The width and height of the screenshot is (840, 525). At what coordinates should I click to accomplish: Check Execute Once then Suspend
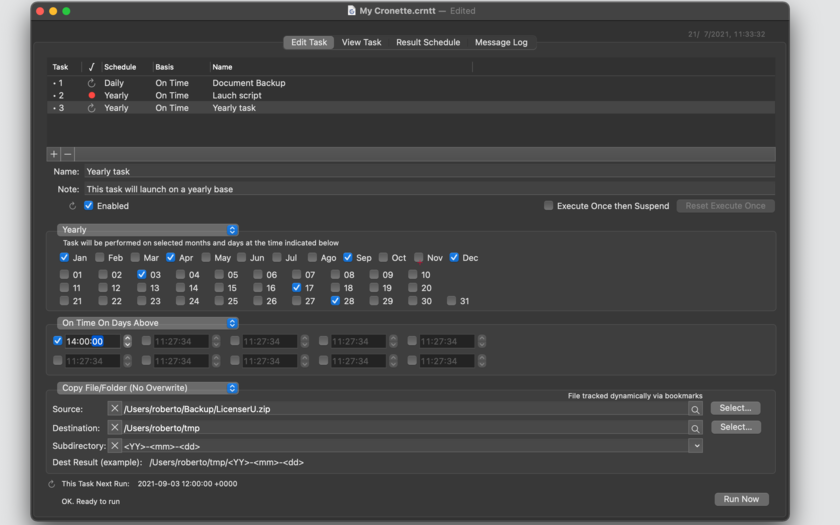[548, 206]
